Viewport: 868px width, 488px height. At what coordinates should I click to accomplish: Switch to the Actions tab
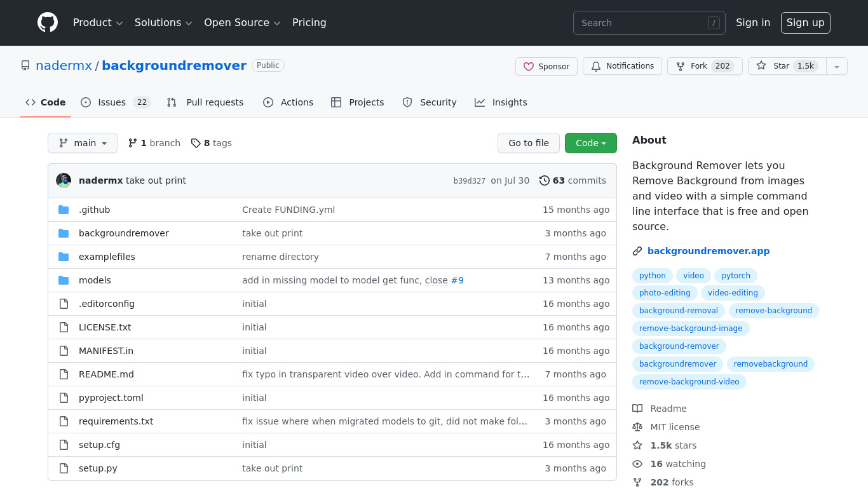(288, 102)
